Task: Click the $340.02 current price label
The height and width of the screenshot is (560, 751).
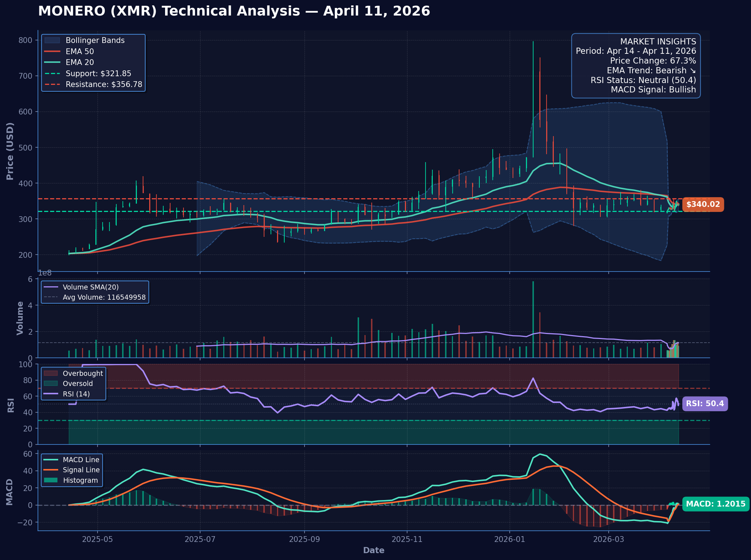Action: pos(703,204)
